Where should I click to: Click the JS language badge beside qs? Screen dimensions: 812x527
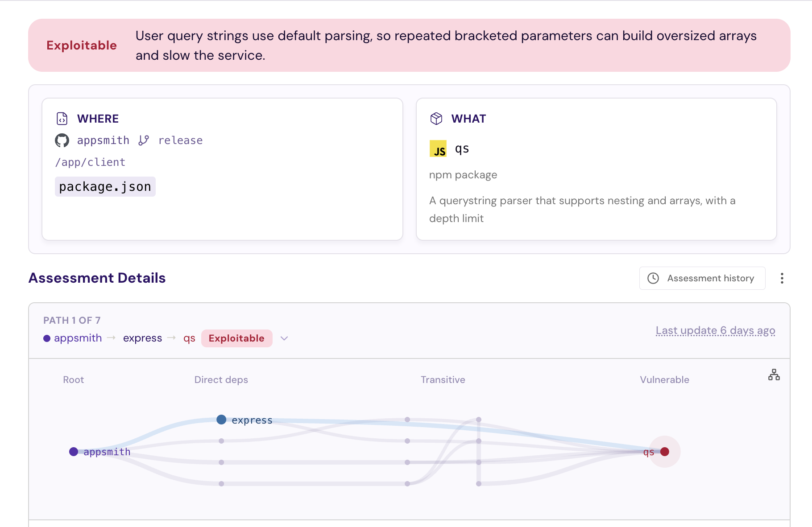pos(438,149)
